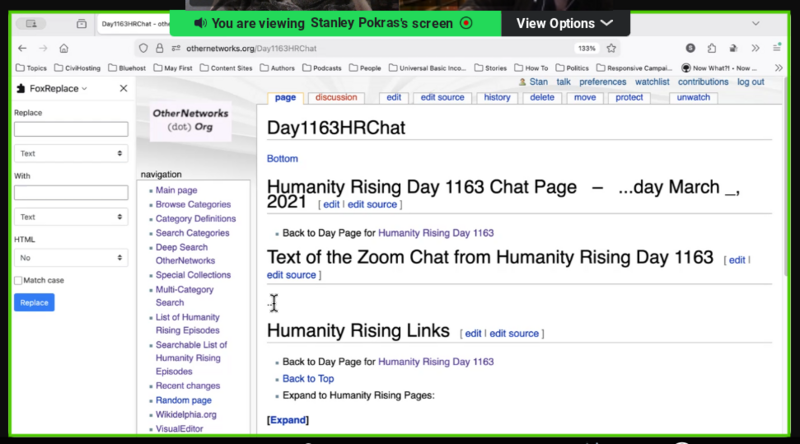The width and height of the screenshot is (800, 444).
Task: Click the sidebar toggle icon in tab bar
Action: (x=31, y=23)
